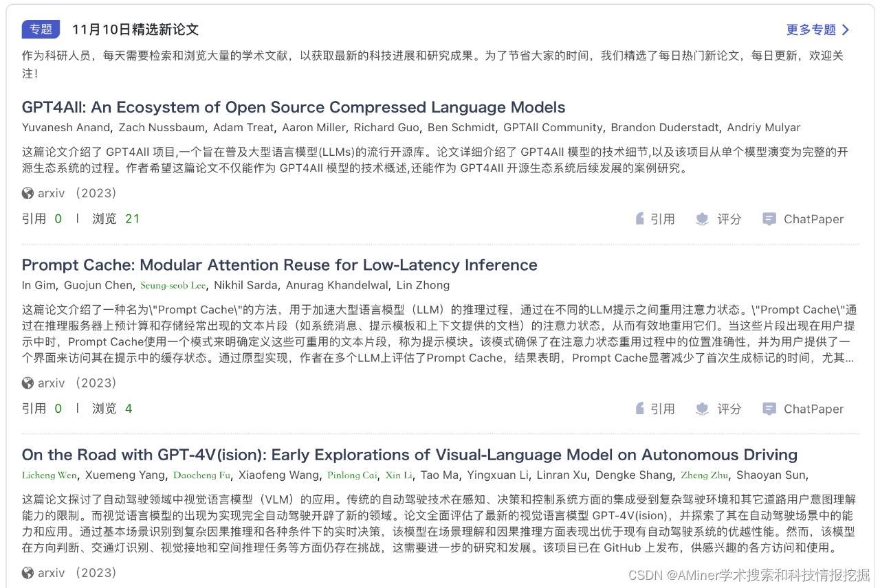Click author GPTAll Community
880x588 pixels.
click(x=553, y=127)
